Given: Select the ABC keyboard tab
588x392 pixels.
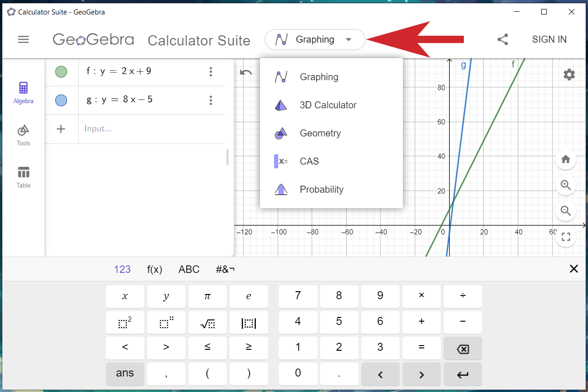Looking at the screenshot, I should (189, 269).
